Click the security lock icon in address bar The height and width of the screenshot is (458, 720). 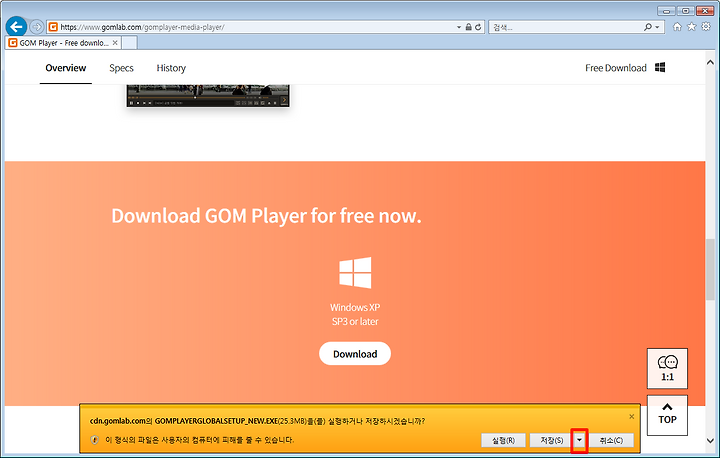point(468,27)
